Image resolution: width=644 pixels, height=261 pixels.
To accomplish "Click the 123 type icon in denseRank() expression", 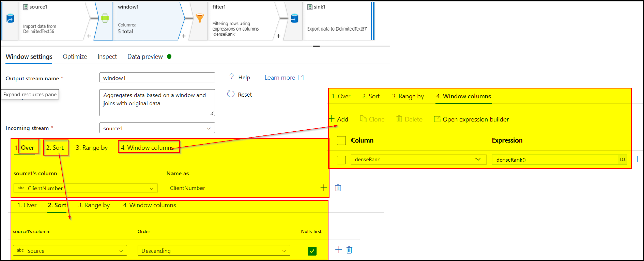I will tap(623, 160).
